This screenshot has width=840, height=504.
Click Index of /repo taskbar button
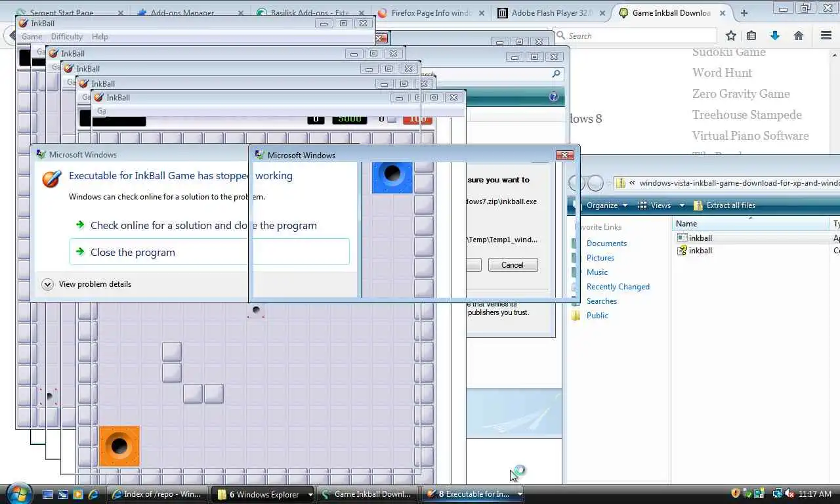pos(159,494)
